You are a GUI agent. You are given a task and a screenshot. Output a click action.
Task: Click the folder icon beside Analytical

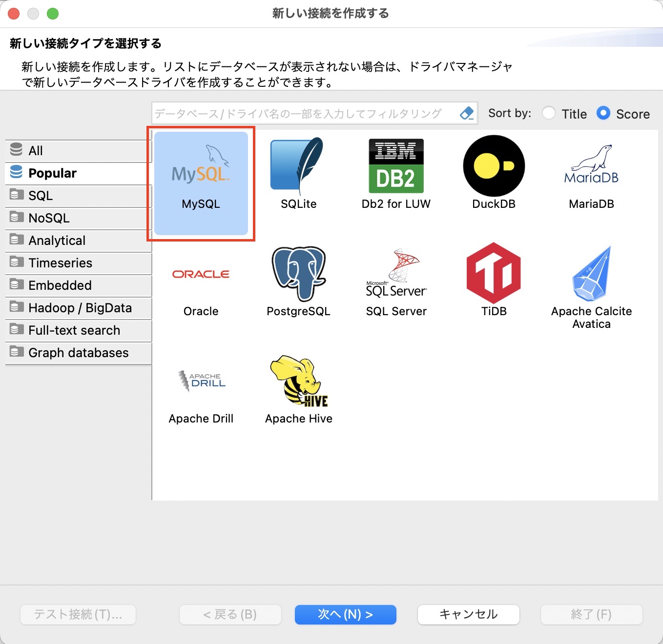point(17,240)
